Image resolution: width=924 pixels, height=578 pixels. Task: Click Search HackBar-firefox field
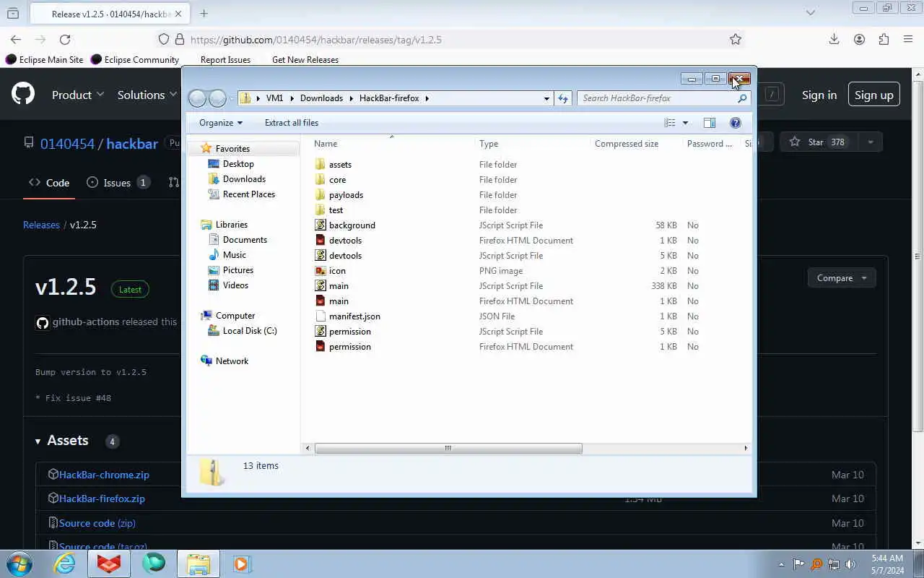657,98
